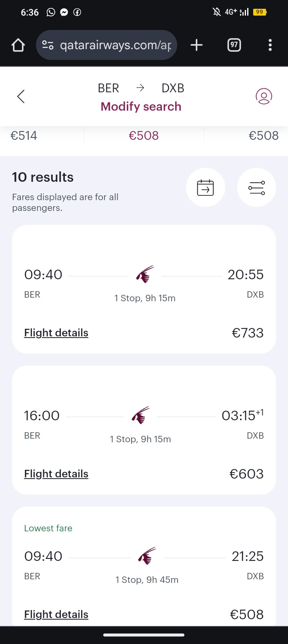Select the €603 fare
The height and width of the screenshot is (644, 288).
(x=246, y=474)
